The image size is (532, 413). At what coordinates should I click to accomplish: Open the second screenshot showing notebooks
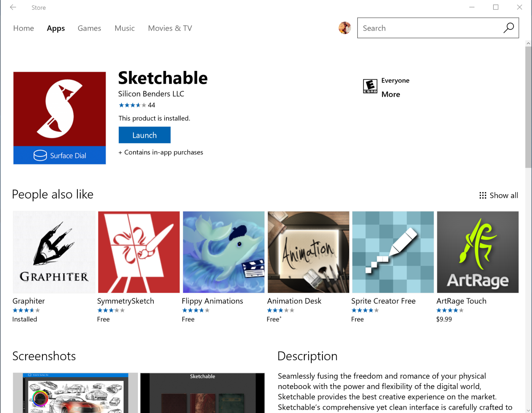click(x=202, y=393)
